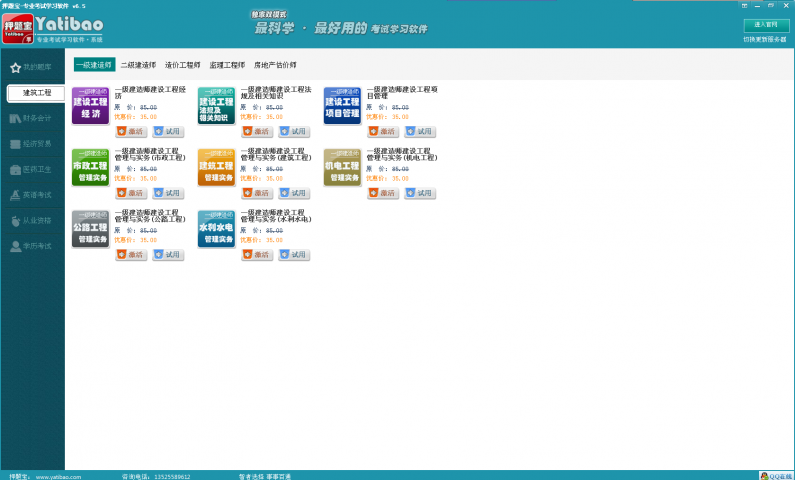Click the 咨询电话 13525589612 status text

coord(156,477)
